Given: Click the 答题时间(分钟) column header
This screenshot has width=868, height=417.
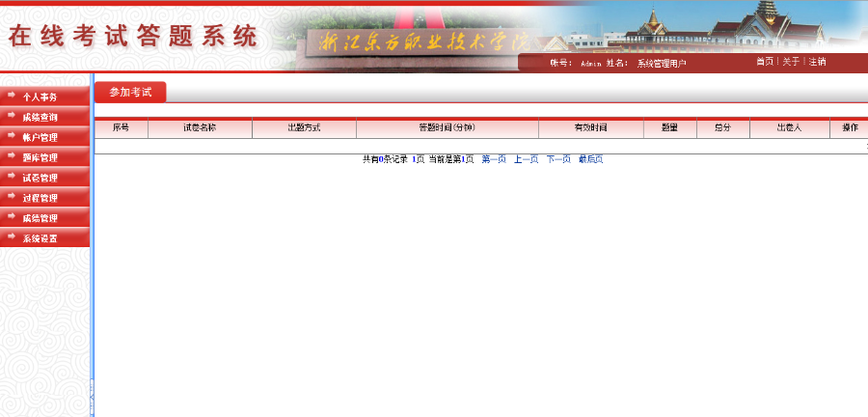Looking at the screenshot, I should click(x=448, y=128).
